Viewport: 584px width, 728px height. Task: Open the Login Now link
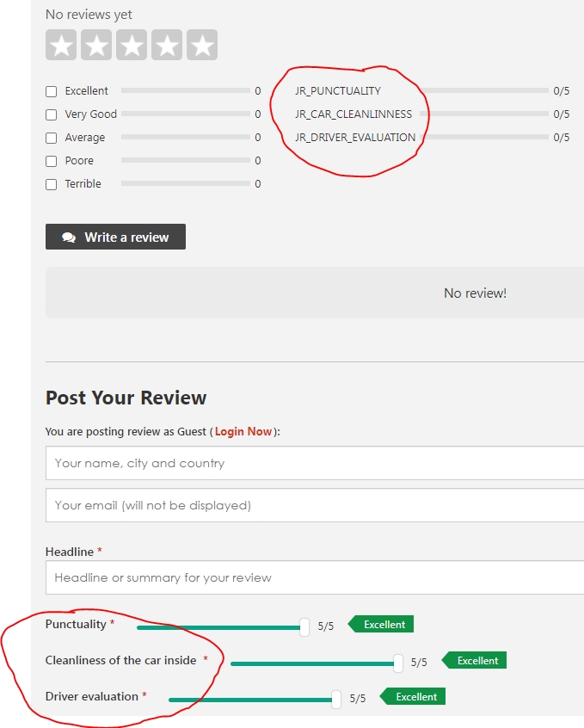tap(243, 432)
